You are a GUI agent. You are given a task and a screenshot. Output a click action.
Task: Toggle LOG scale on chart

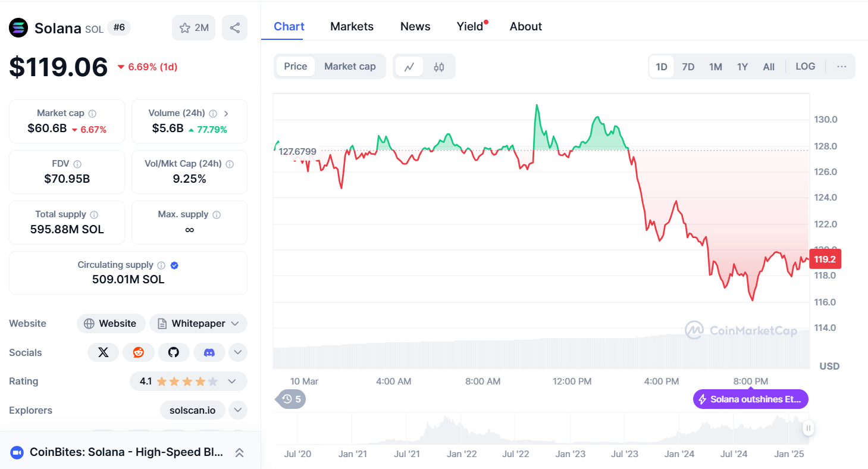(x=806, y=67)
